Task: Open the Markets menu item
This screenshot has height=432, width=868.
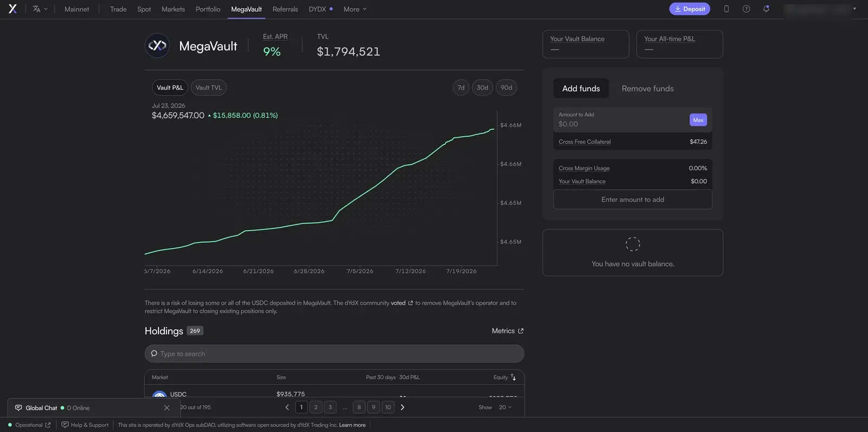Action: (173, 9)
